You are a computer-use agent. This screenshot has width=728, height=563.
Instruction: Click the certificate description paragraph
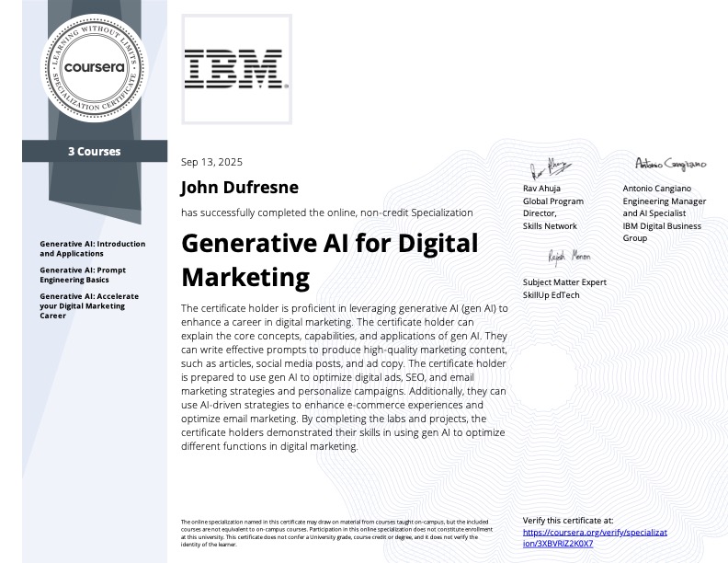[x=344, y=377]
